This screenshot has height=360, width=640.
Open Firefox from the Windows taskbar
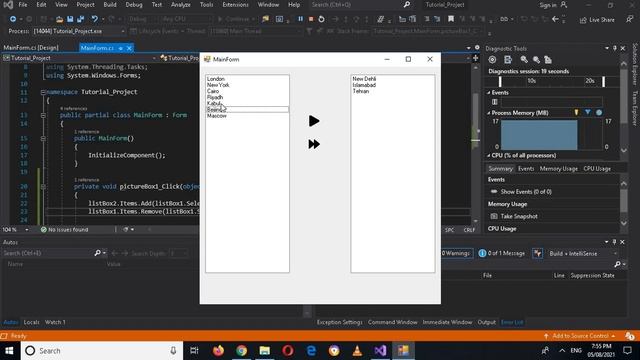point(218,351)
